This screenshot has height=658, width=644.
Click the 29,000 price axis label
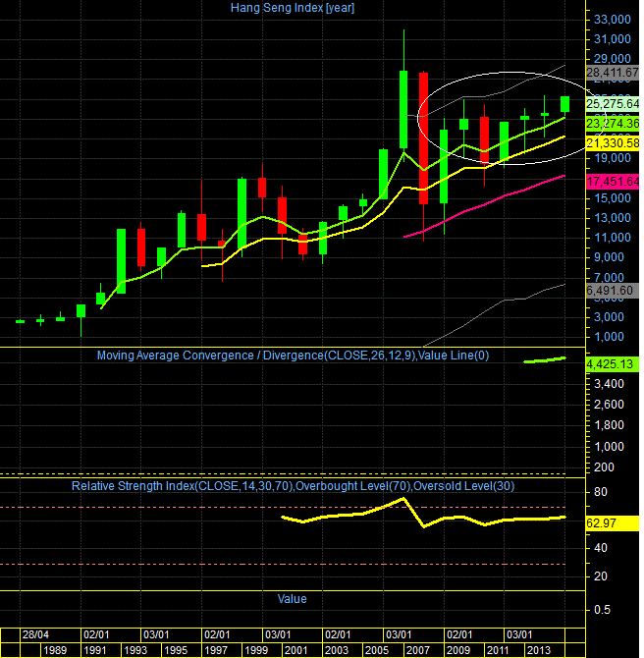[613, 58]
